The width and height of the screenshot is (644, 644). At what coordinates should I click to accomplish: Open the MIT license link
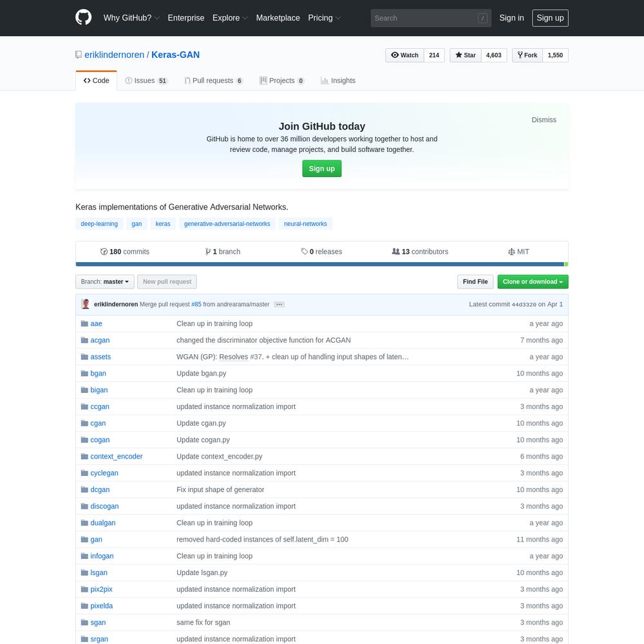(518, 252)
